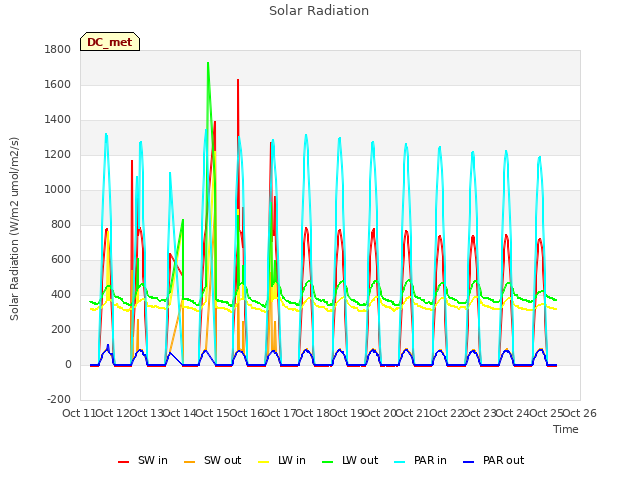The height and width of the screenshot is (480, 640).
Task: Toggle PAR in legend entry
Action: [x=421, y=460]
